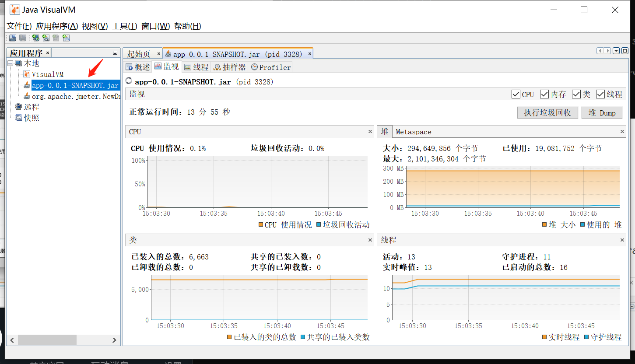Open the 工具(T) menu

[125, 26]
